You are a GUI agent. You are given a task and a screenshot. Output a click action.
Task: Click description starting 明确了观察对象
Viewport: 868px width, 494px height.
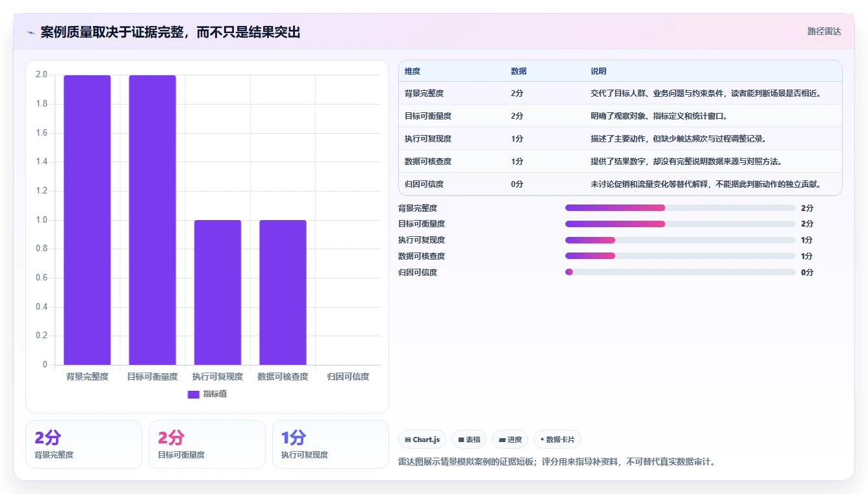pos(659,116)
